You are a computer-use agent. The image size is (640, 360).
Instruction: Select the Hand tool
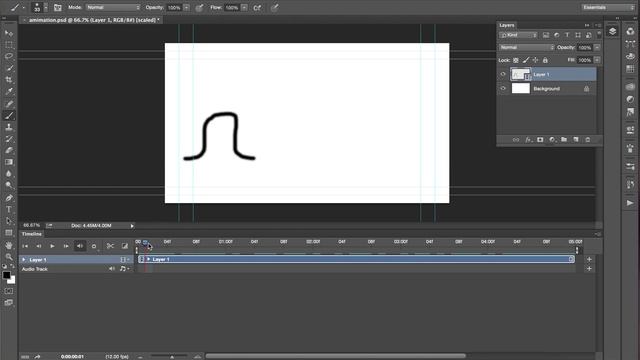point(9,245)
